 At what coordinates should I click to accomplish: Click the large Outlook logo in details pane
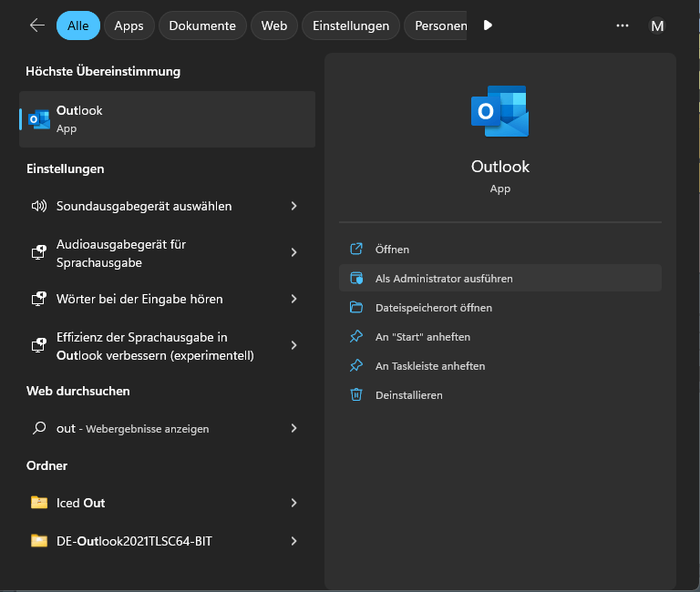[x=499, y=112]
